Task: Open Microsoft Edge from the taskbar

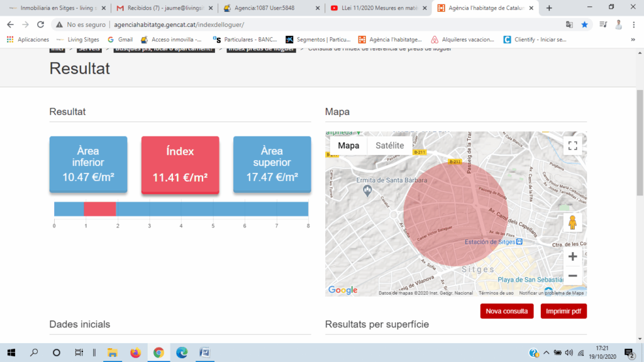Action: 182,353
